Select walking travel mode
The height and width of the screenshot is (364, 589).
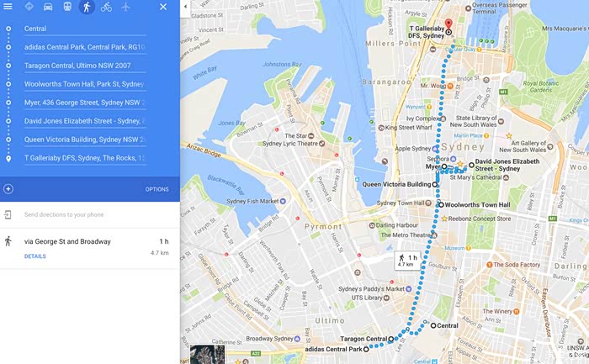coord(87,7)
